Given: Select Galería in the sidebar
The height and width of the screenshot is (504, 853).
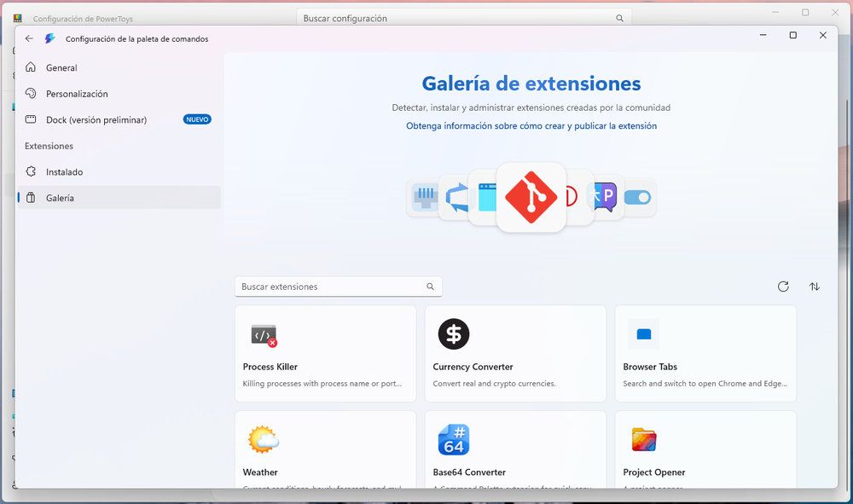Looking at the screenshot, I should click(x=119, y=198).
